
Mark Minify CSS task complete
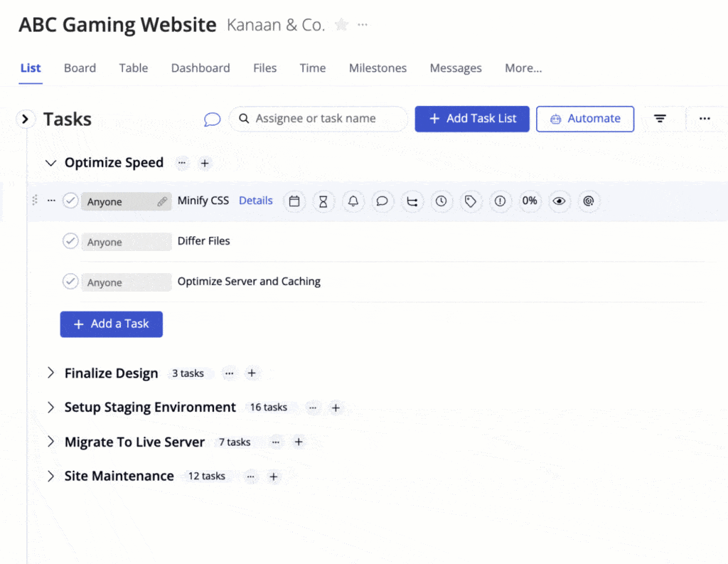click(70, 201)
